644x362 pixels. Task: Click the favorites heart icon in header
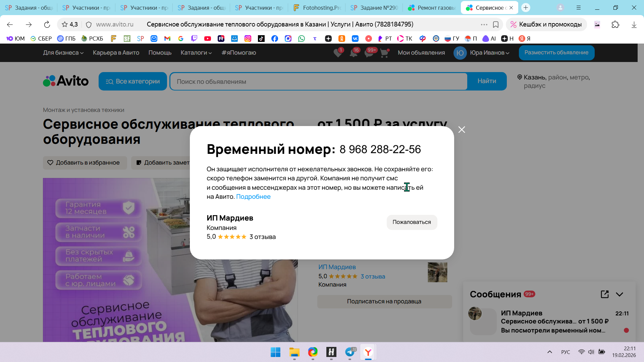pyautogui.click(x=338, y=53)
